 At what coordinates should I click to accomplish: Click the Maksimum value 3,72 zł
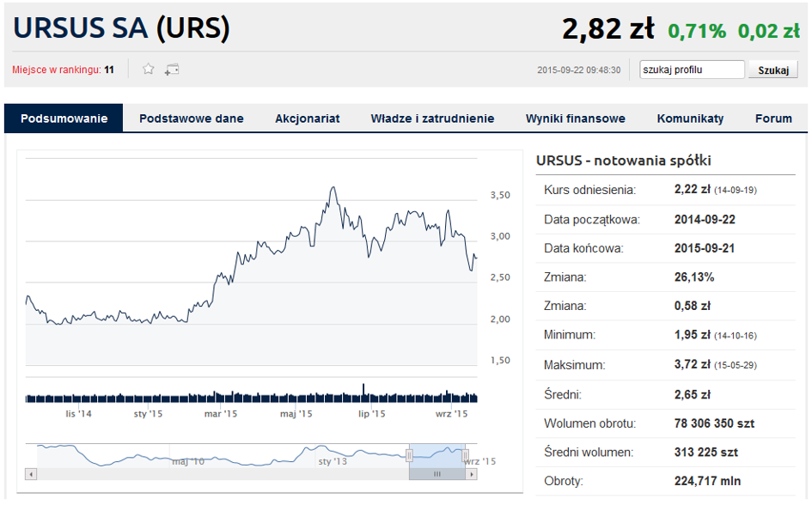click(x=693, y=364)
